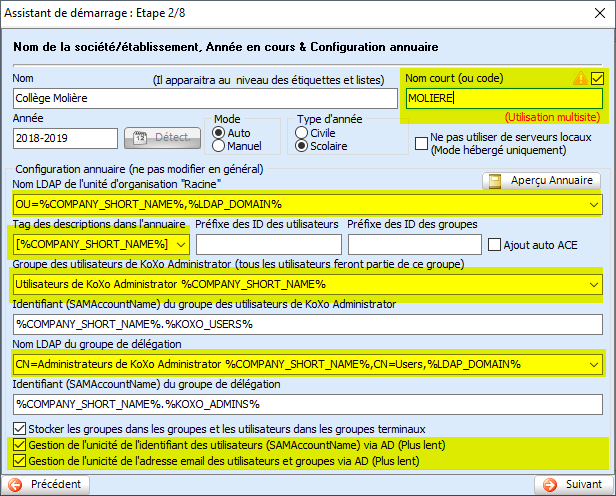Image resolution: width=616 pixels, height=496 pixels.
Task: Proceed with Suivant button
Action: [x=574, y=484]
